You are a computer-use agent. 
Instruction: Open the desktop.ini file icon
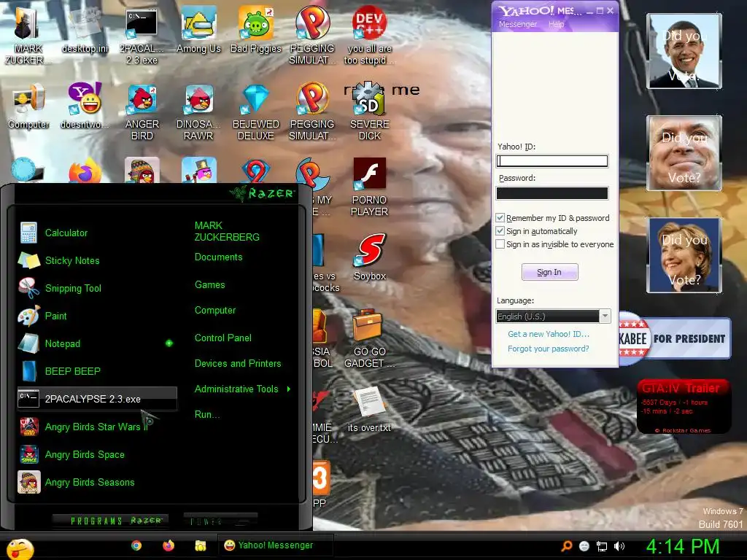click(x=85, y=31)
